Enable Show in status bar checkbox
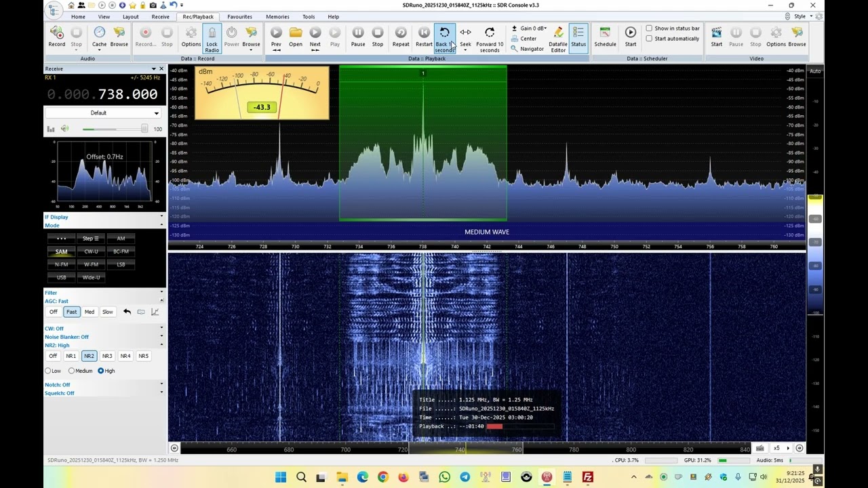868x488 pixels. click(x=649, y=28)
